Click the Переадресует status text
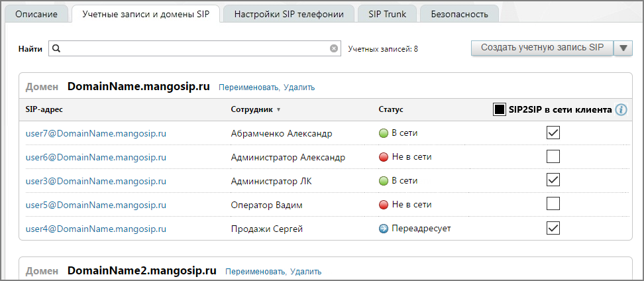 [x=421, y=229]
